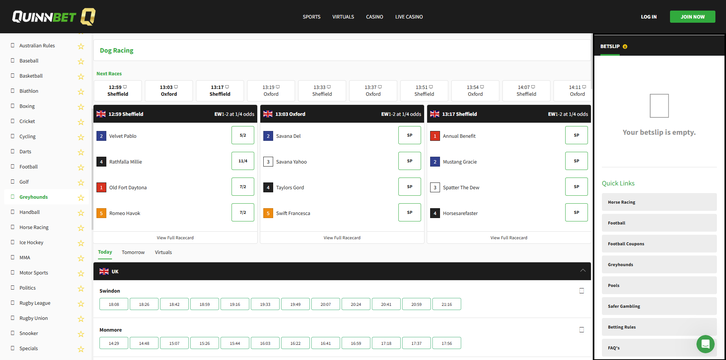The height and width of the screenshot is (360, 726).
Task: Toggle favorite star for Boxing
Action: pos(81,107)
